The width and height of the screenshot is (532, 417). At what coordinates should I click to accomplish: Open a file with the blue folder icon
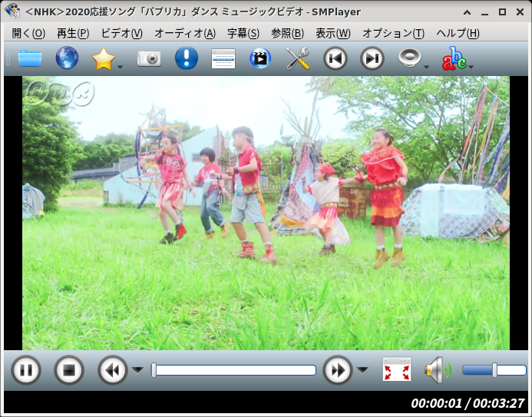[x=30, y=58]
